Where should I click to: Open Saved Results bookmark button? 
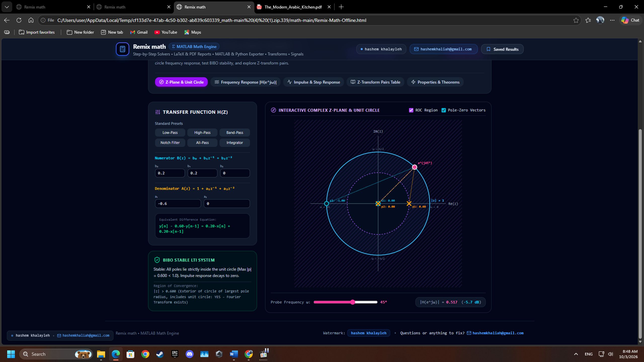(x=502, y=49)
